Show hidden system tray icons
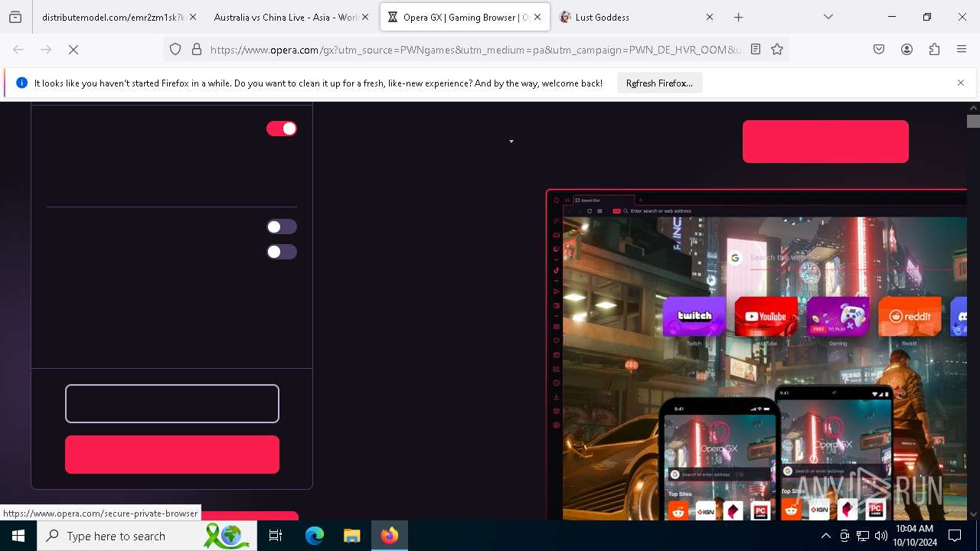The image size is (980, 551). [825, 536]
